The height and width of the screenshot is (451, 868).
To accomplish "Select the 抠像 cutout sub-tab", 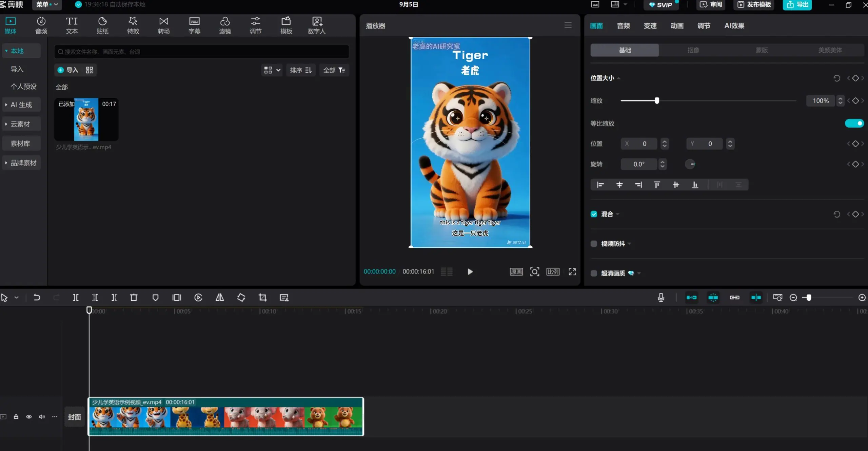I will point(693,50).
